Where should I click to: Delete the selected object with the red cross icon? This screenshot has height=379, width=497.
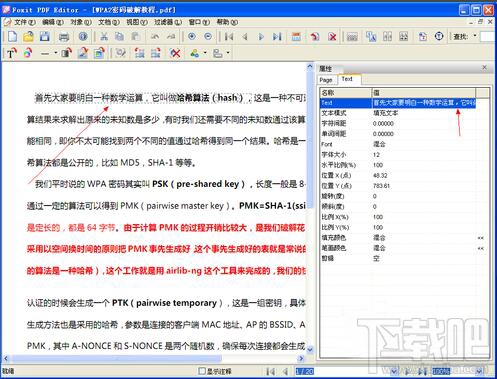(x=175, y=53)
